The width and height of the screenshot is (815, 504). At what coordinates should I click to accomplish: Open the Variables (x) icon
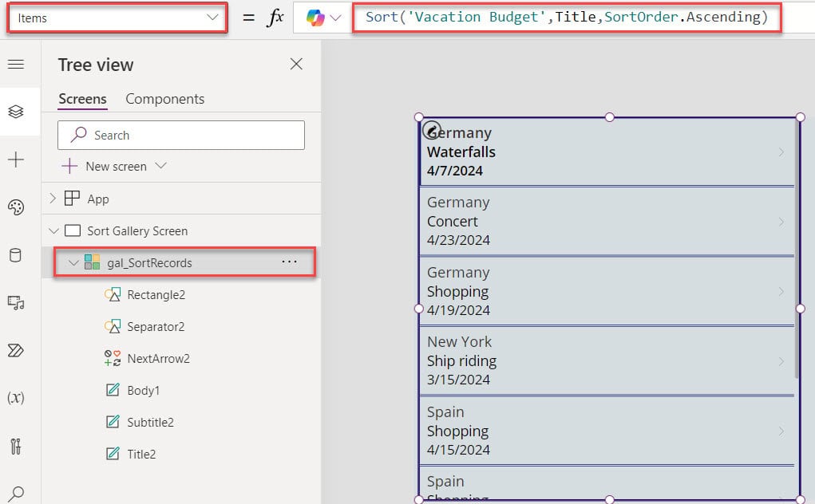(x=16, y=398)
